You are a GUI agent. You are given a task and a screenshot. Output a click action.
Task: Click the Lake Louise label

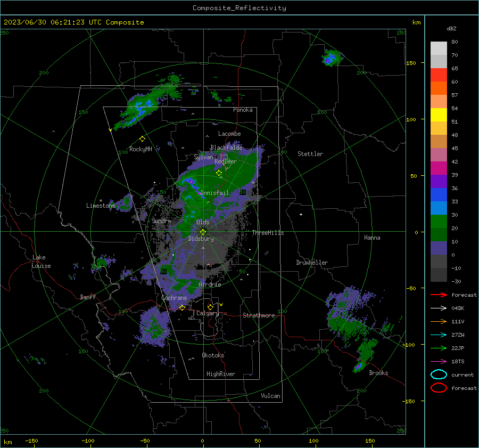tap(42, 262)
